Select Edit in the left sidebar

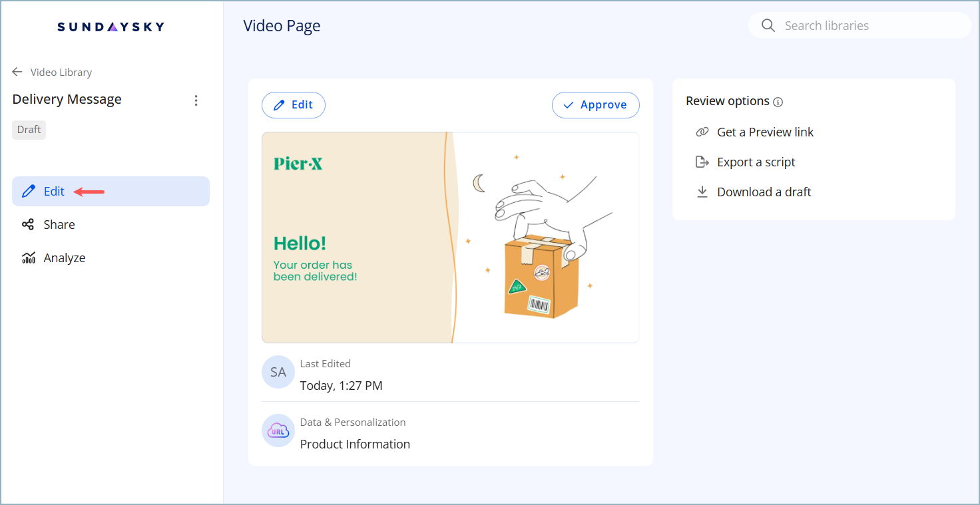tap(54, 192)
